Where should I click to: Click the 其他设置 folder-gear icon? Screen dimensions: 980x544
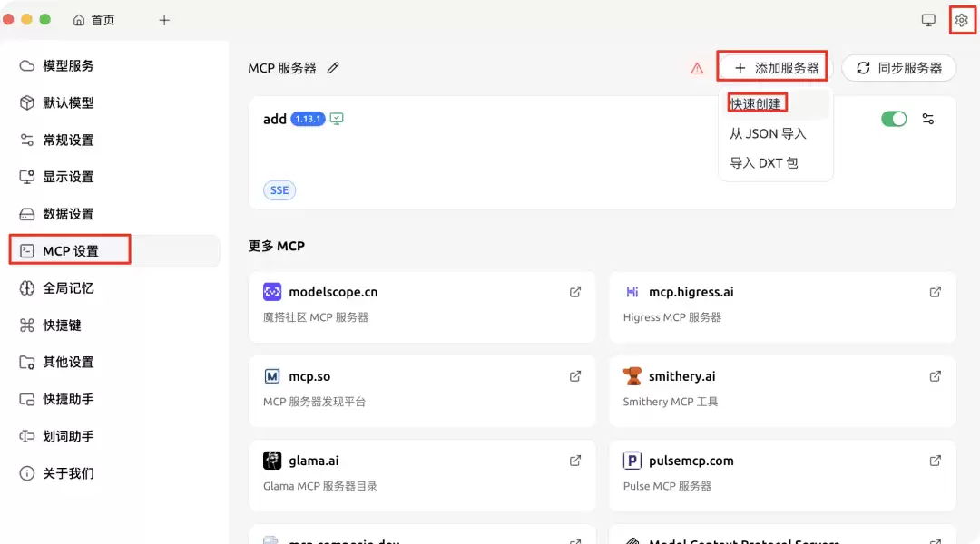coord(27,363)
